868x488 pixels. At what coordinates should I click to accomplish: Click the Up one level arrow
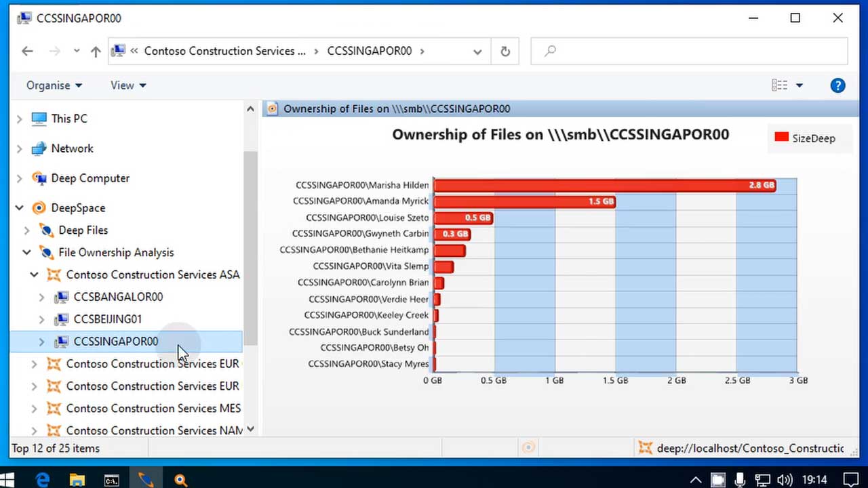96,51
